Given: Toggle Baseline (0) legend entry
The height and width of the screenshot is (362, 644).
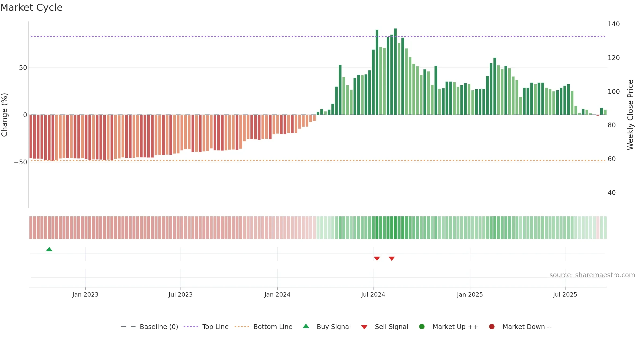Looking at the screenshot, I should [x=149, y=327].
